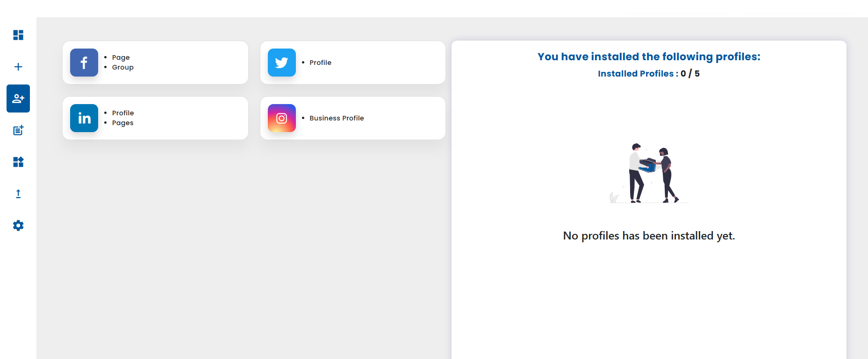Open the widgets icon in sidebar

click(18, 162)
